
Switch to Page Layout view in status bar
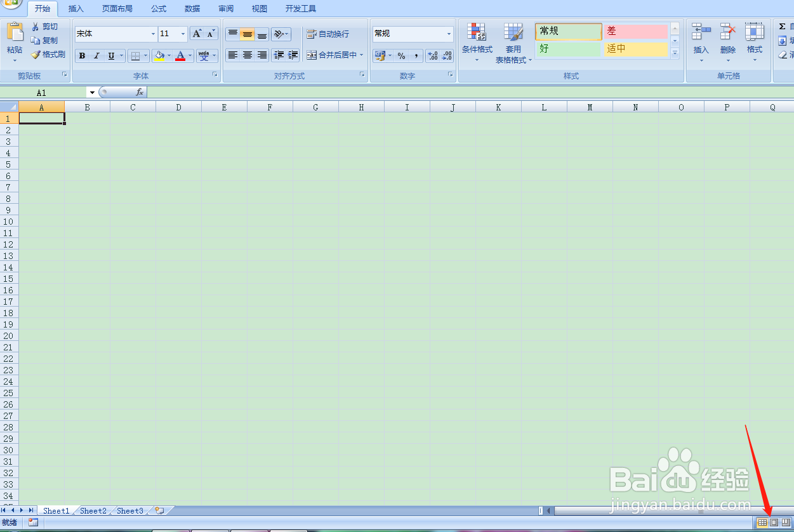[x=774, y=522]
